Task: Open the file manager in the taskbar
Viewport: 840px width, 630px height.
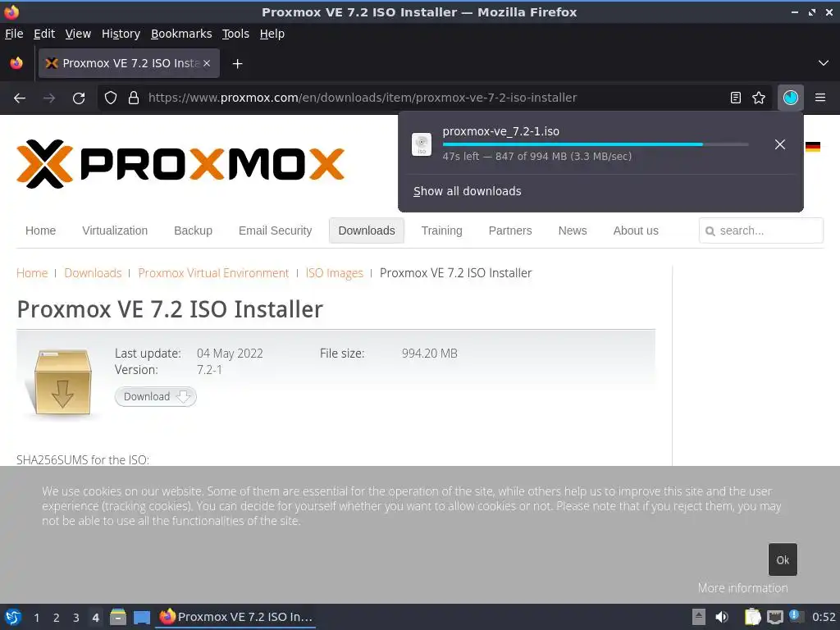Action: pyautogui.click(x=118, y=617)
